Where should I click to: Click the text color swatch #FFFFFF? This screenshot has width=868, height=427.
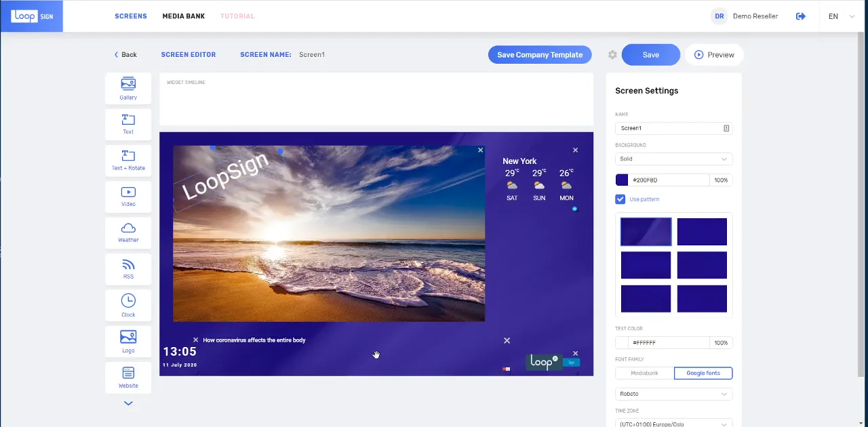tap(622, 343)
